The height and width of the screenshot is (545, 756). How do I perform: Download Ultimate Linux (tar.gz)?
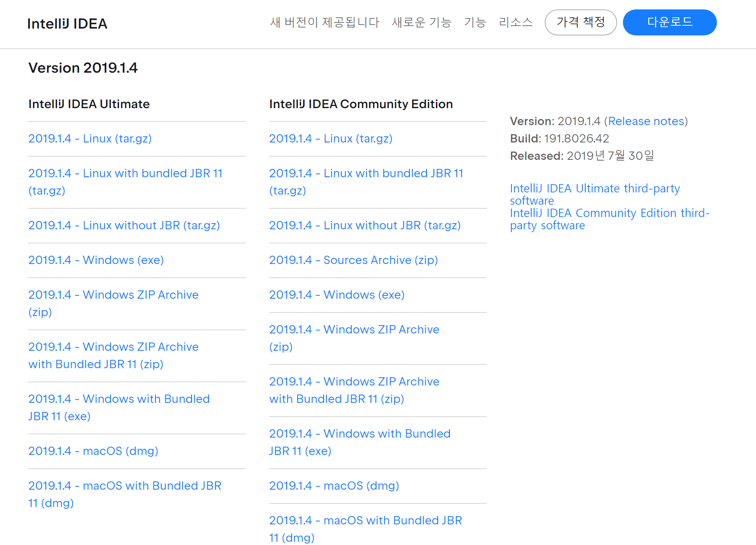click(x=90, y=139)
